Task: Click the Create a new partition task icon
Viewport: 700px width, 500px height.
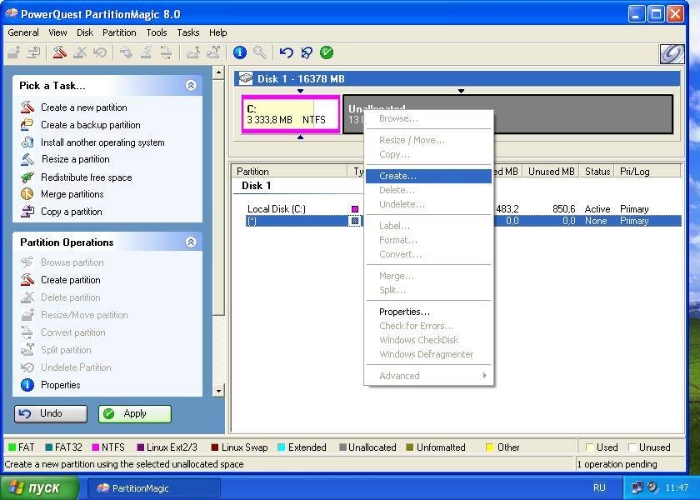Action: click(27, 108)
